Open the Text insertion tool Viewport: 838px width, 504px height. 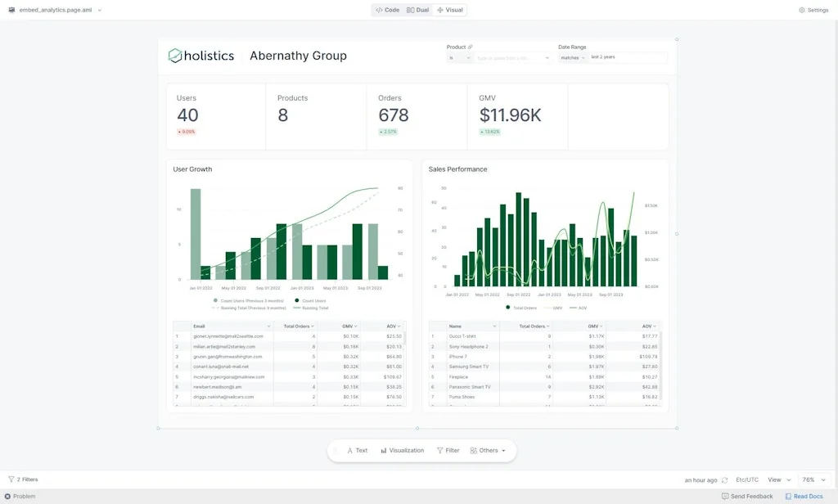358,450
